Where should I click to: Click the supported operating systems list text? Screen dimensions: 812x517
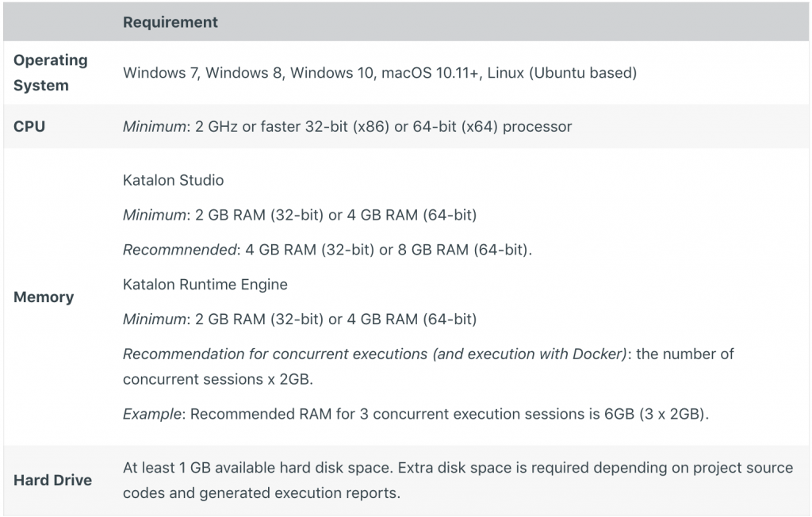[380, 72]
